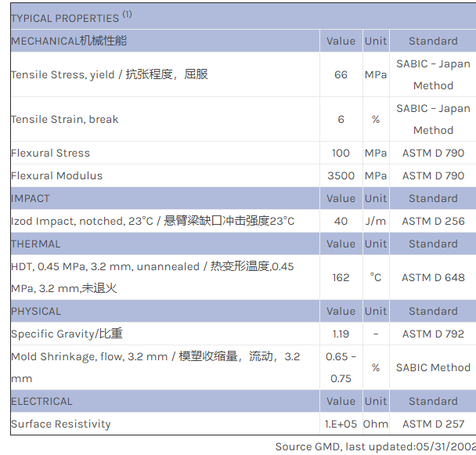The height and width of the screenshot is (455, 476).
Task: Select the Surface Resistivity value 1.E+05
Action: pos(341,424)
